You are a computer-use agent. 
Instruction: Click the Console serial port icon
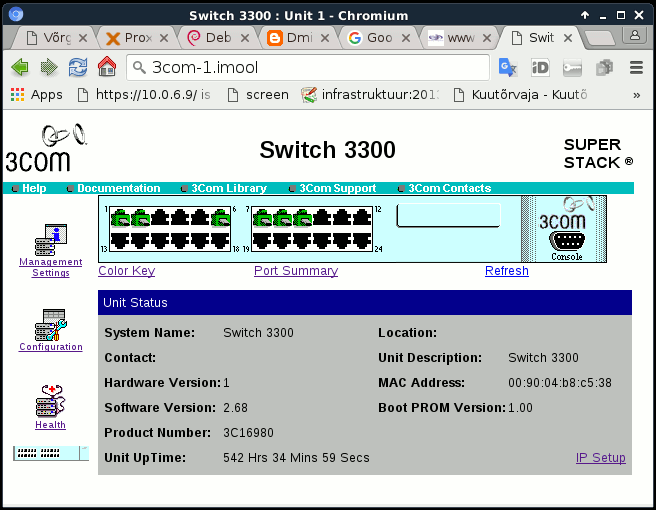tap(566, 241)
